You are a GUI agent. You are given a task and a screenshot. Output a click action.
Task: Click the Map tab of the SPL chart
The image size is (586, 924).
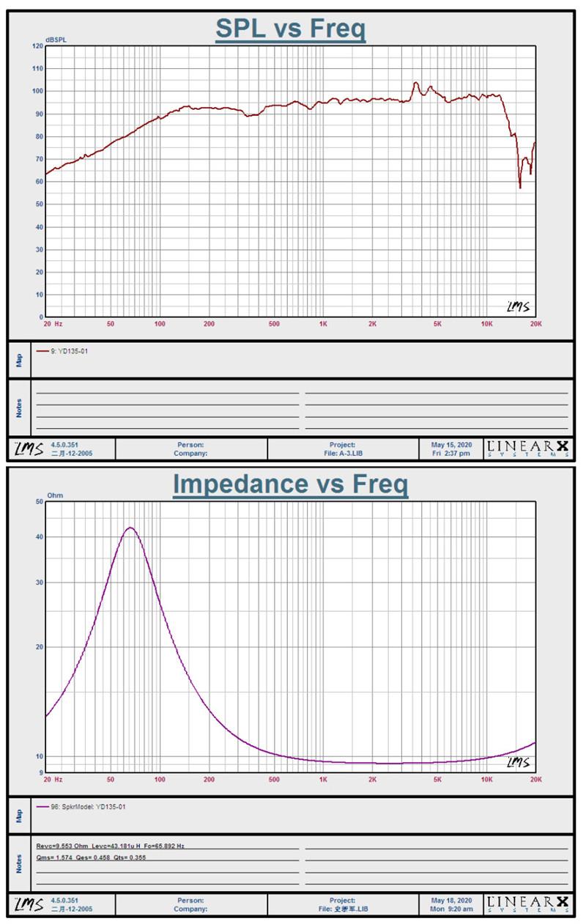20,360
